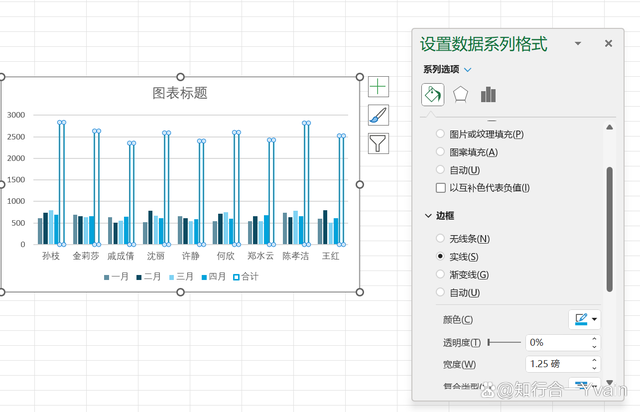This screenshot has height=412, width=640.
Task: Select 图案填充(A) radio option
Action: click(440, 151)
